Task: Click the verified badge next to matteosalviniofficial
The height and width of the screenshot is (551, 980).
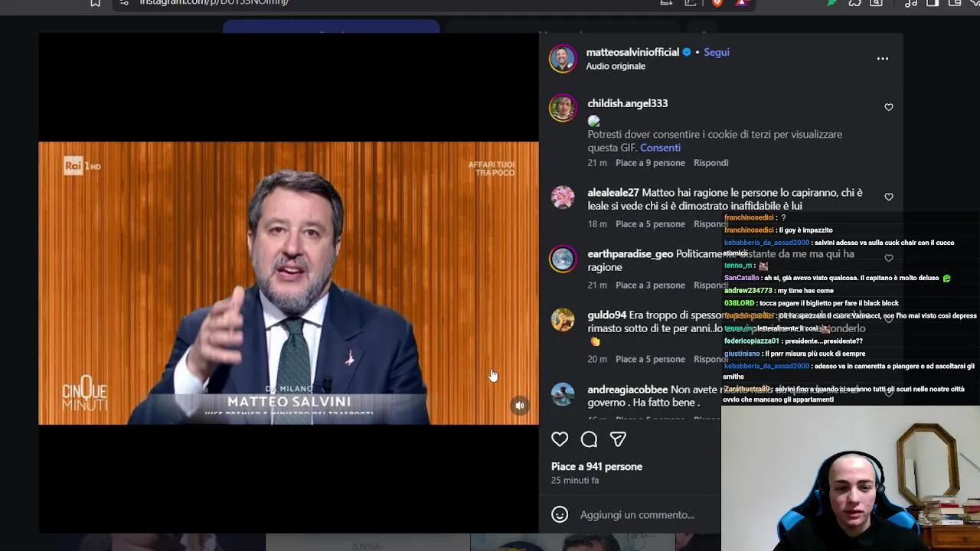Action: click(687, 52)
